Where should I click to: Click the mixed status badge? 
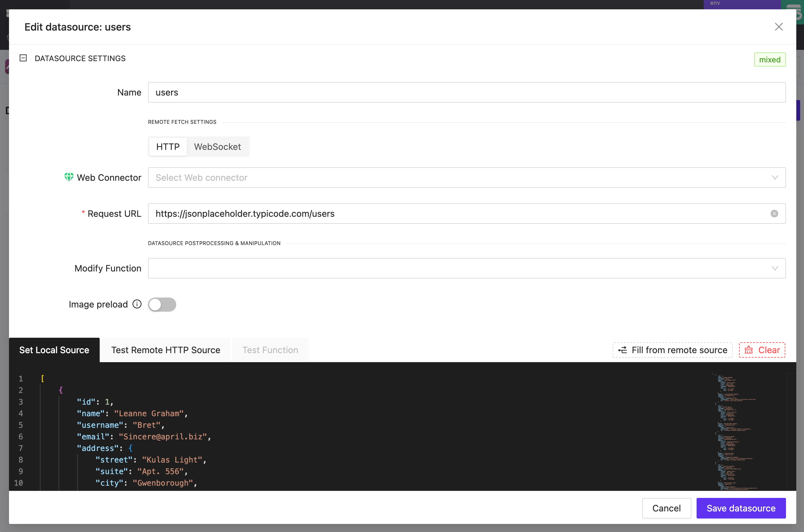click(770, 60)
